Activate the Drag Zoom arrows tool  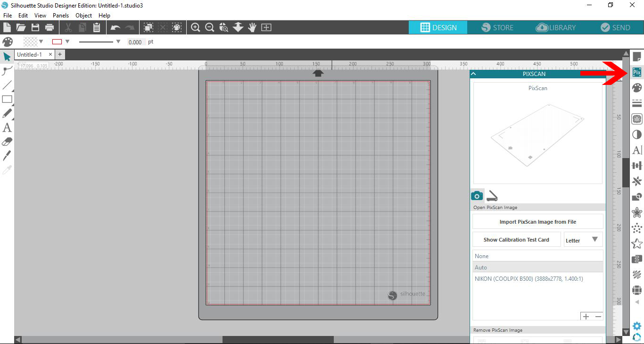click(x=238, y=27)
